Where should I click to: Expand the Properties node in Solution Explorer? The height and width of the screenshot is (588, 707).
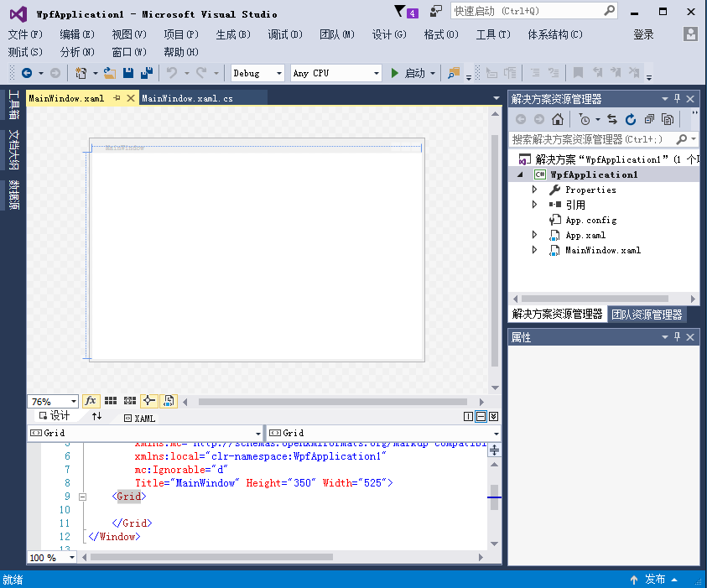(x=535, y=190)
